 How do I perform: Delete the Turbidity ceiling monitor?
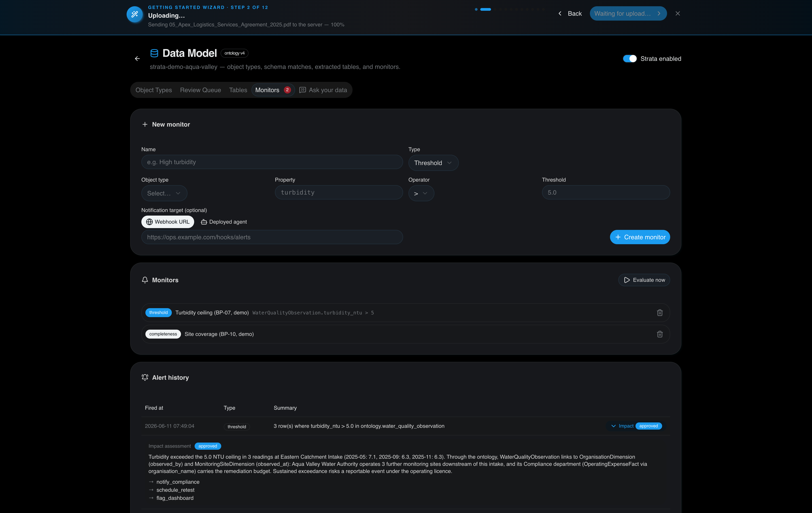point(660,312)
